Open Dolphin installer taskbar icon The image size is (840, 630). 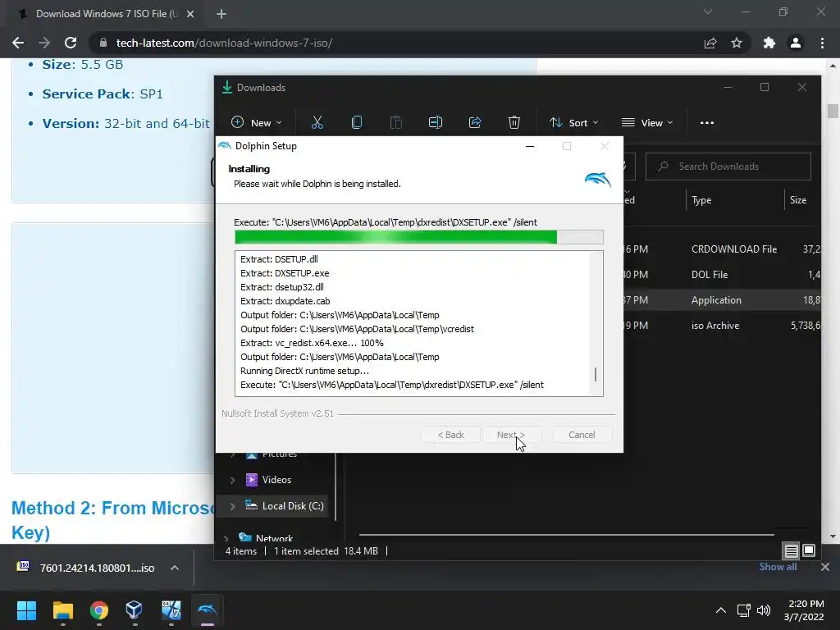[208, 610]
